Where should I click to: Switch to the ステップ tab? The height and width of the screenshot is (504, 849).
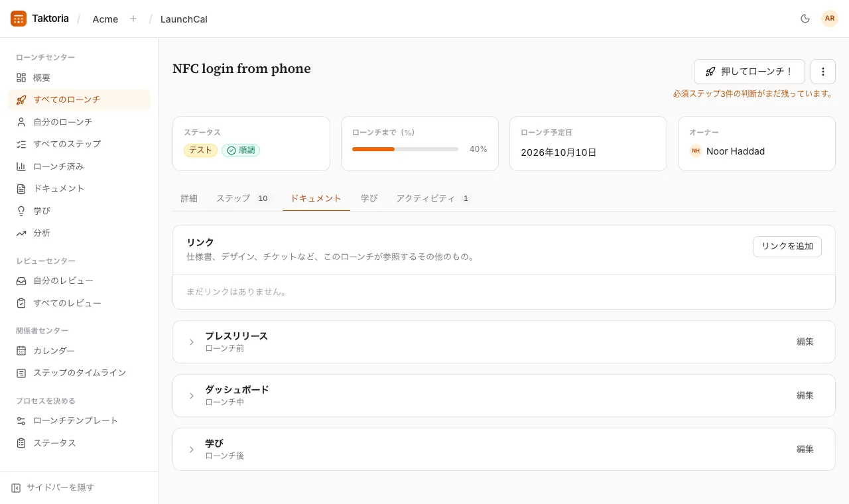coord(243,198)
